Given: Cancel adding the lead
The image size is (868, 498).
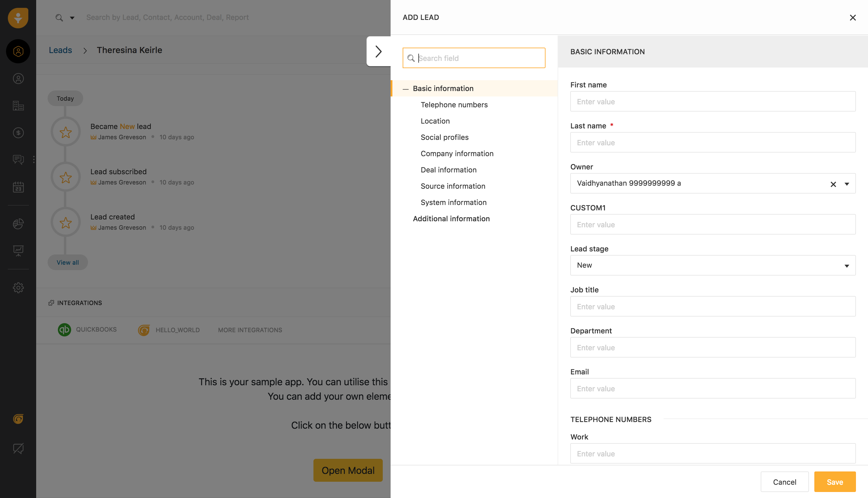Looking at the screenshot, I should [784, 482].
